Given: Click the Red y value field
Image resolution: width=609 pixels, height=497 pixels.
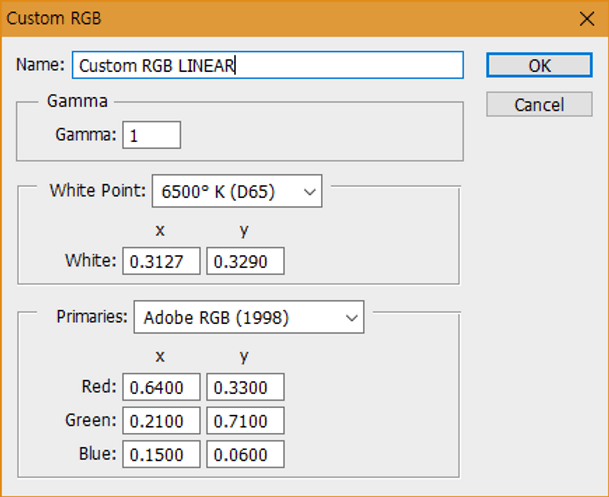Looking at the screenshot, I should (245, 387).
